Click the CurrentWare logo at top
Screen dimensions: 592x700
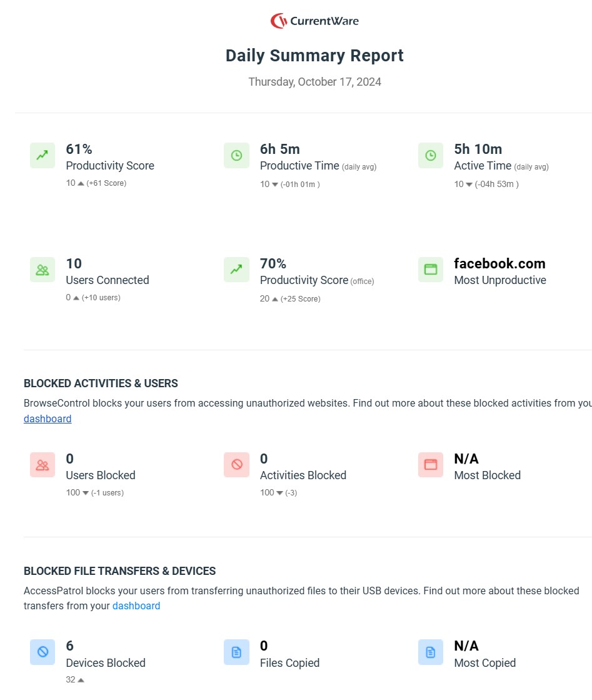pos(314,21)
